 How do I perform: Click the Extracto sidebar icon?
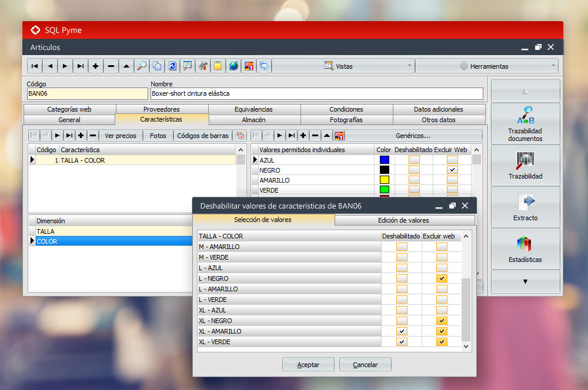[x=525, y=207]
